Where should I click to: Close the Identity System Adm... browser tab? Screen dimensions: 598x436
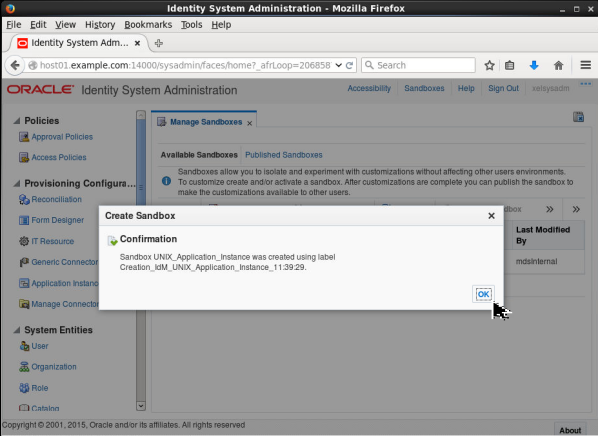pos(137,43)
